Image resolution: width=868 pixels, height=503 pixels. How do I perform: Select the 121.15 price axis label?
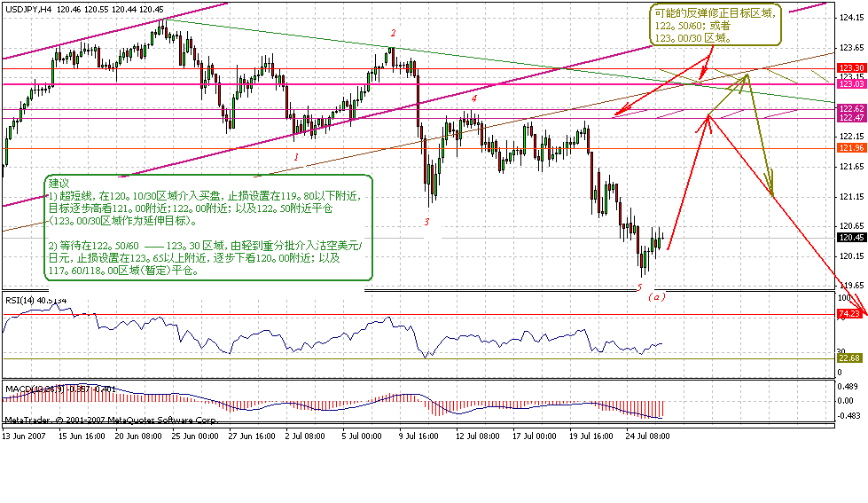click(851, 196)
